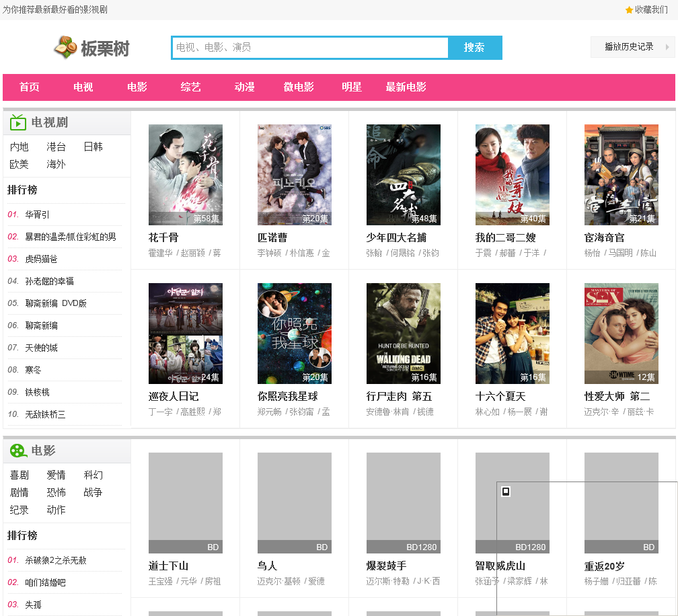The height and width of the screenshot is (616, 678).
Task: Click the 板栗树 chestnut logo icon
Action: coord(66,47)
